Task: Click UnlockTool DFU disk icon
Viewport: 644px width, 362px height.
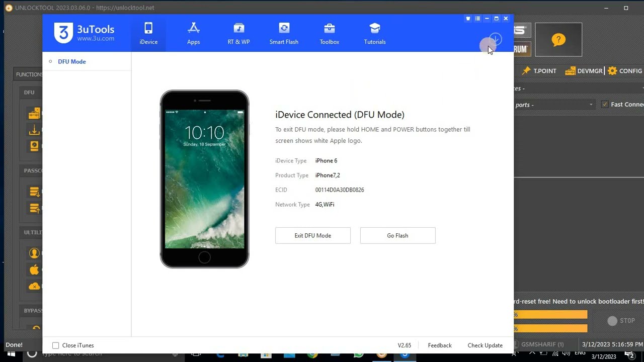Action: [x=34, y=146]
